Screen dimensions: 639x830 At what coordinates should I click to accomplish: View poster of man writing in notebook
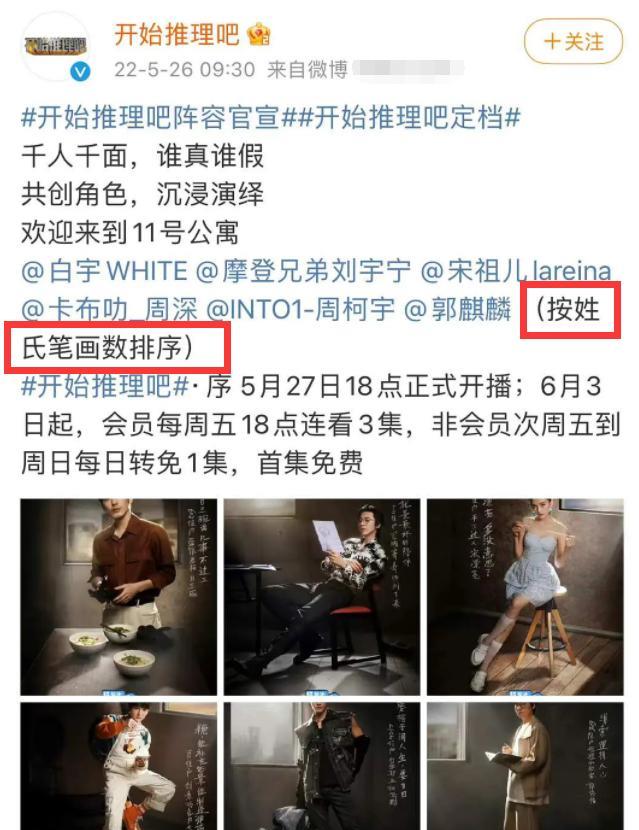tap(525, 766)
